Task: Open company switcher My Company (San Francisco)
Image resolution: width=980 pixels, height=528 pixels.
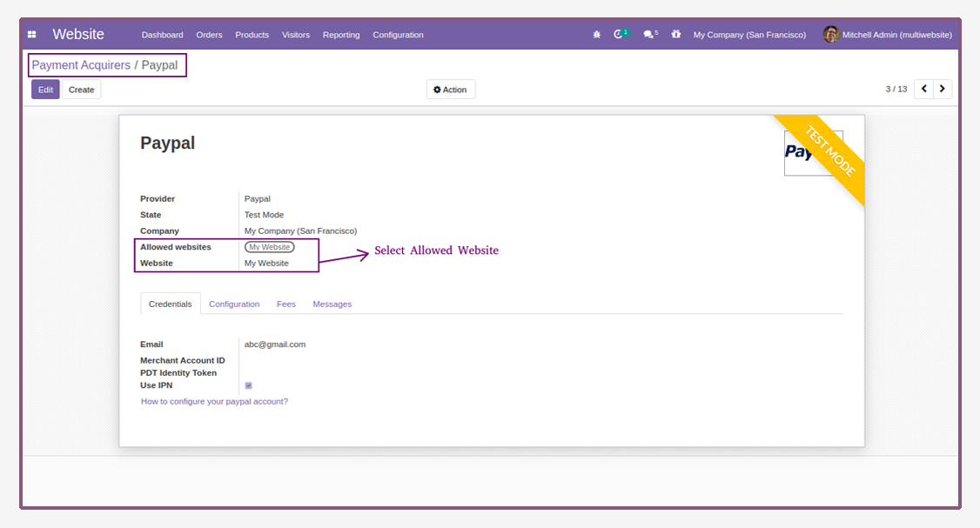Action: pos(749,35)
